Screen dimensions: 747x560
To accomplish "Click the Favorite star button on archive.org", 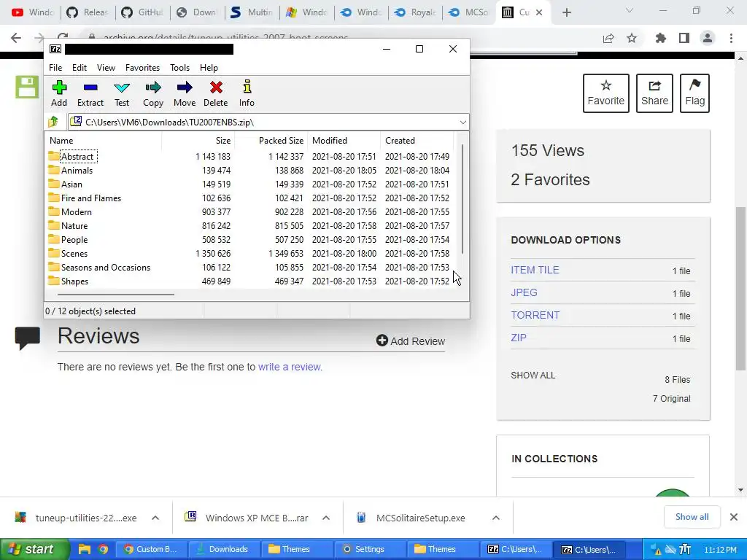I will (606, 93).
